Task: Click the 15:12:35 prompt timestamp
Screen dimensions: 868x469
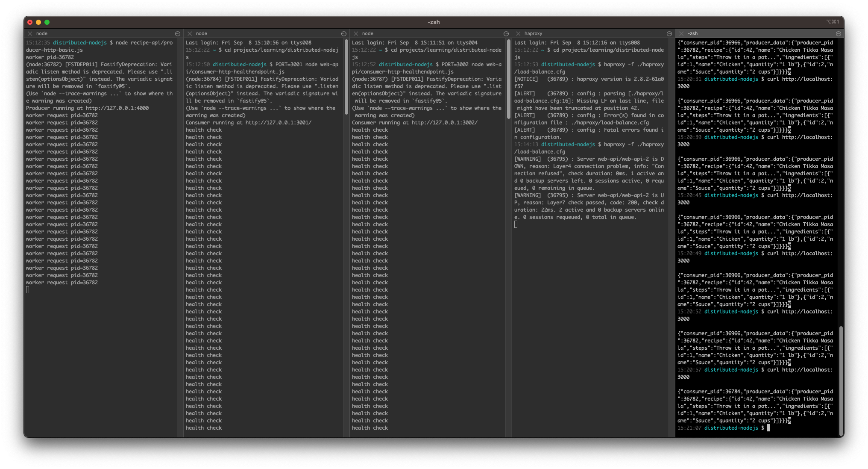Action: [38, 42]
